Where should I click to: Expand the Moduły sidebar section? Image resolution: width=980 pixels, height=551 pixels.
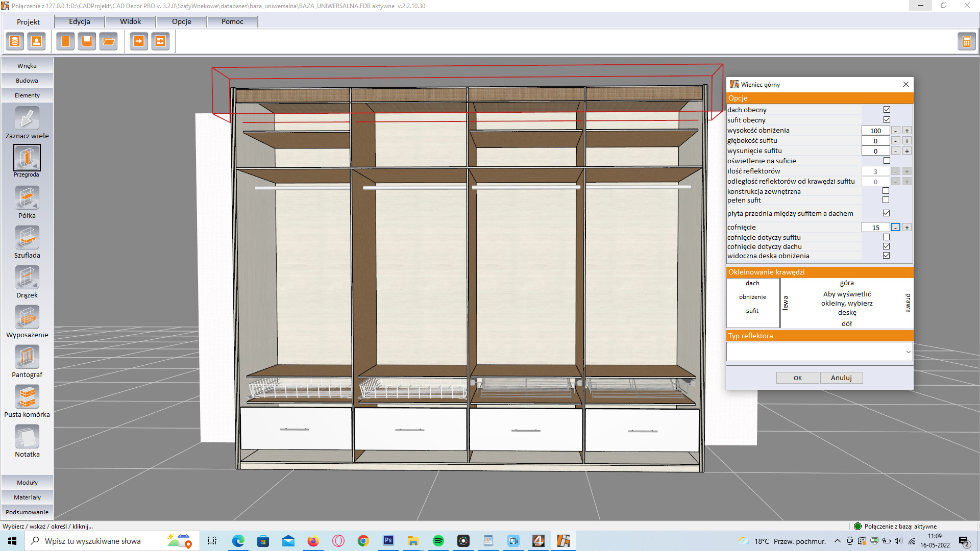(x=27, y=483)
